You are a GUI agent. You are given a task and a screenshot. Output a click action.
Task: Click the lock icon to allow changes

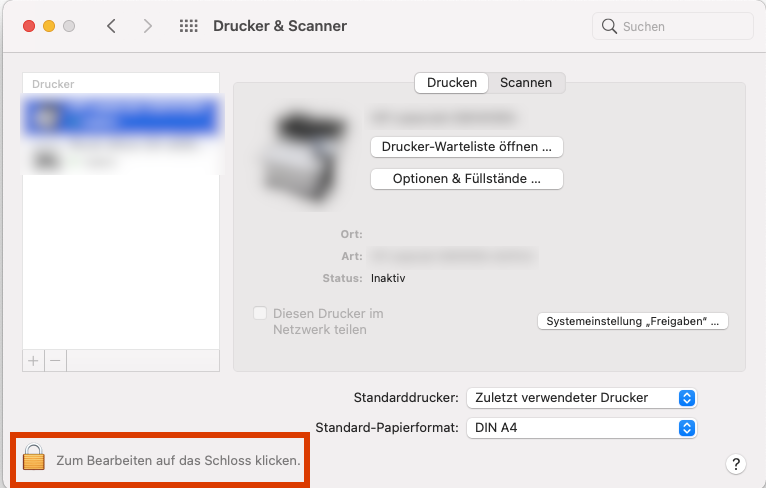pyautogui.click(x=34, y=457)
